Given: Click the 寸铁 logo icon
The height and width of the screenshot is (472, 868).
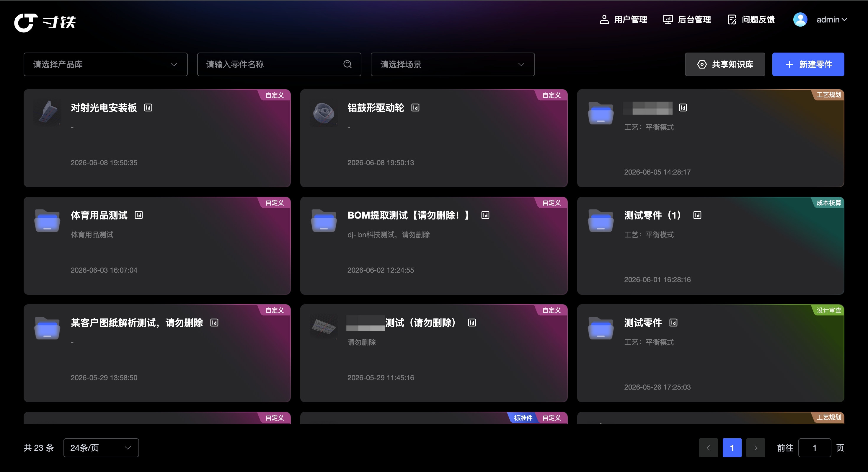Looking at the screenshot, I should point(26,22).
